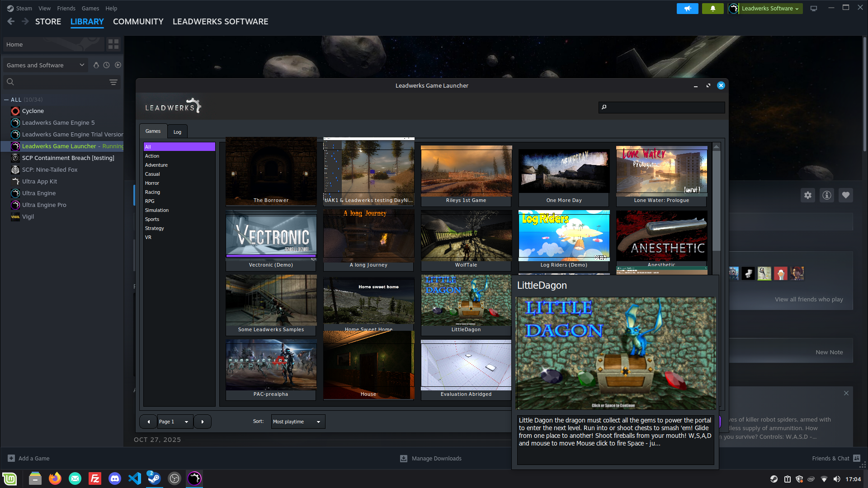Add the game to favorites with heart
Image resolution: width=868 pixels, height=488 pixels.
click(846, 195)
